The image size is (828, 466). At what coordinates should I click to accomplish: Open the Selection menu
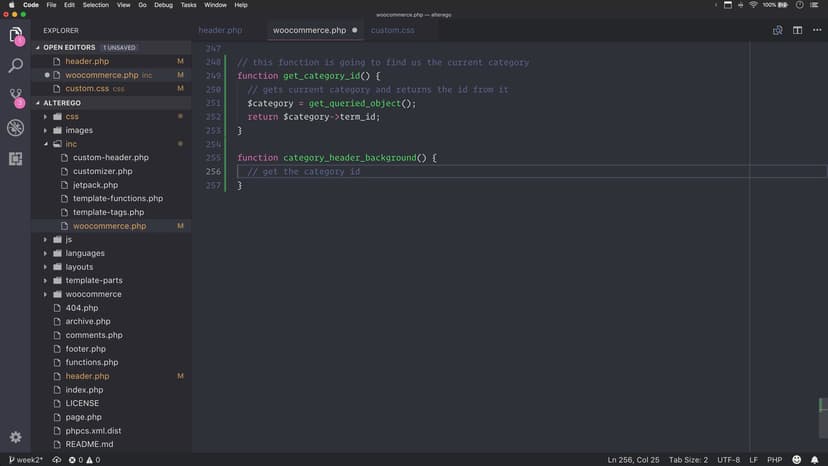pos(96,5)
